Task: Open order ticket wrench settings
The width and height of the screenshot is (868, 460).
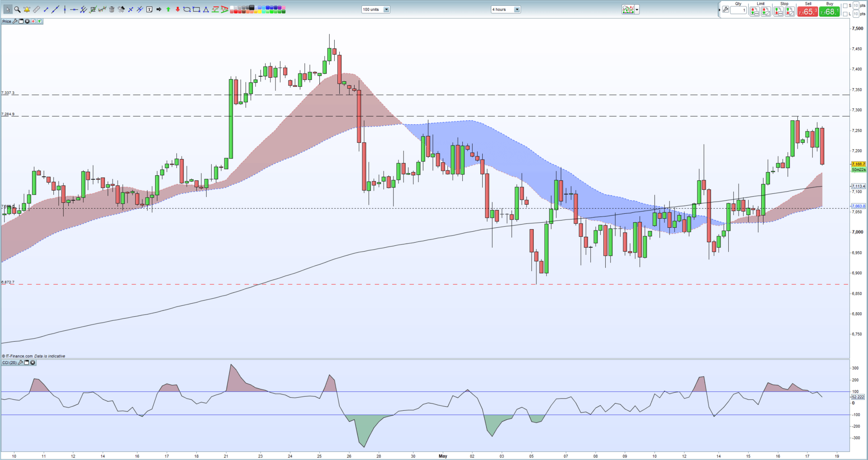Action: (x=726, y=9)
